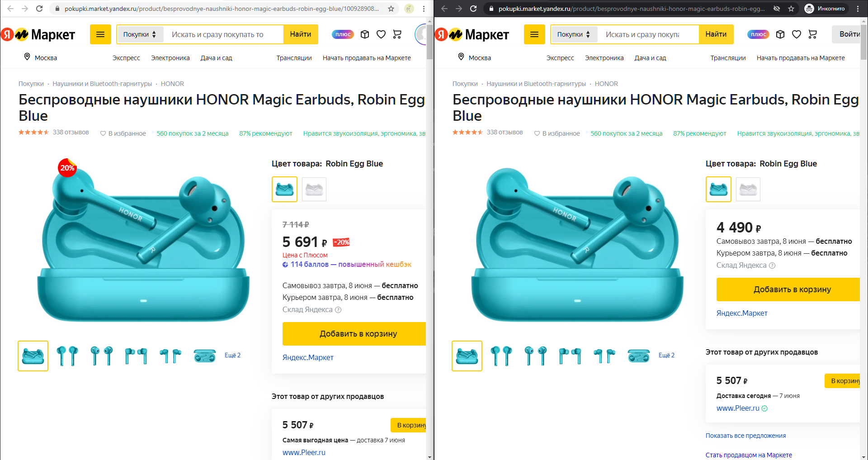Open the 'Трансляции' menu item in right window
Screen dimensions: 868x460
[728, 58]
